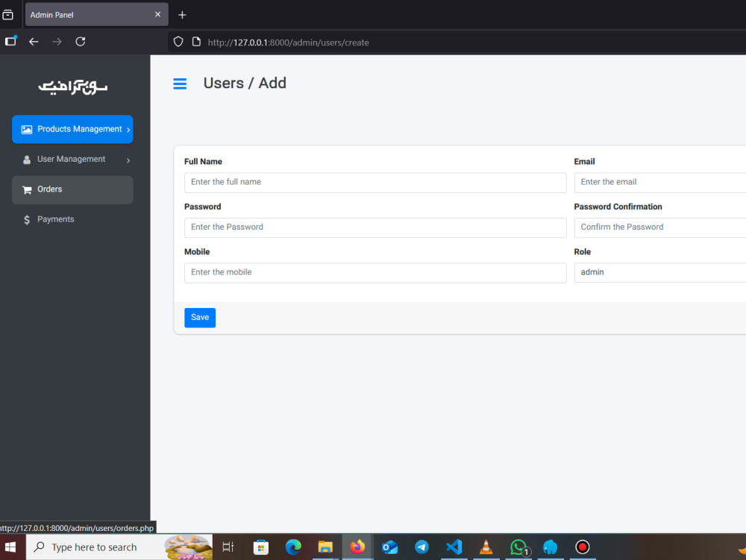Click the Mobile label
746x560 pixels.
tap(197, 252)
